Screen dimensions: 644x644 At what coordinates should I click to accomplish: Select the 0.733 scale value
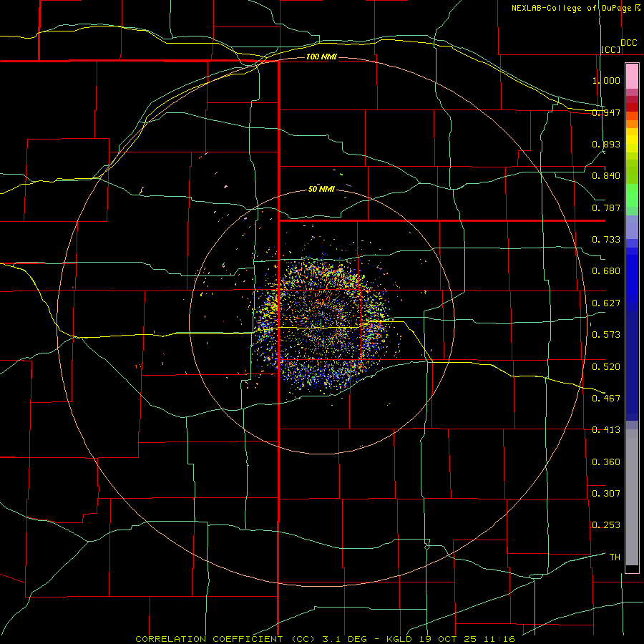coord(606,240)
